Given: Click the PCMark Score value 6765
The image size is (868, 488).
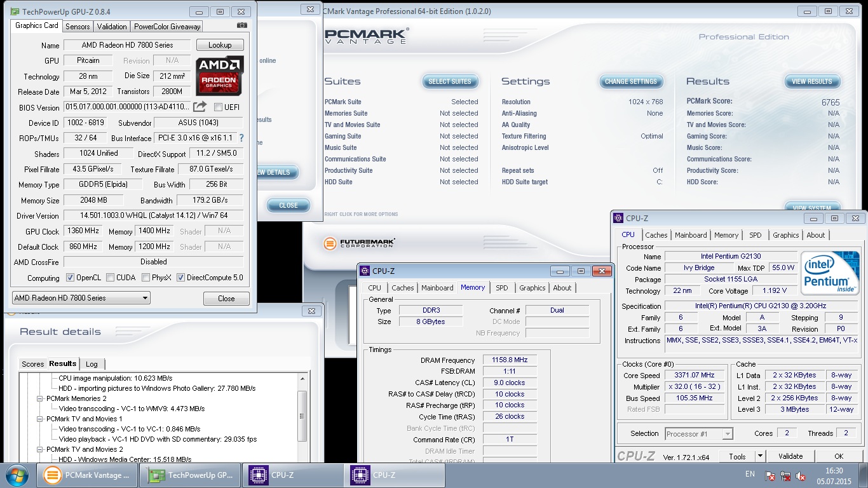Looking at the screenshot, I should (830, 102).
